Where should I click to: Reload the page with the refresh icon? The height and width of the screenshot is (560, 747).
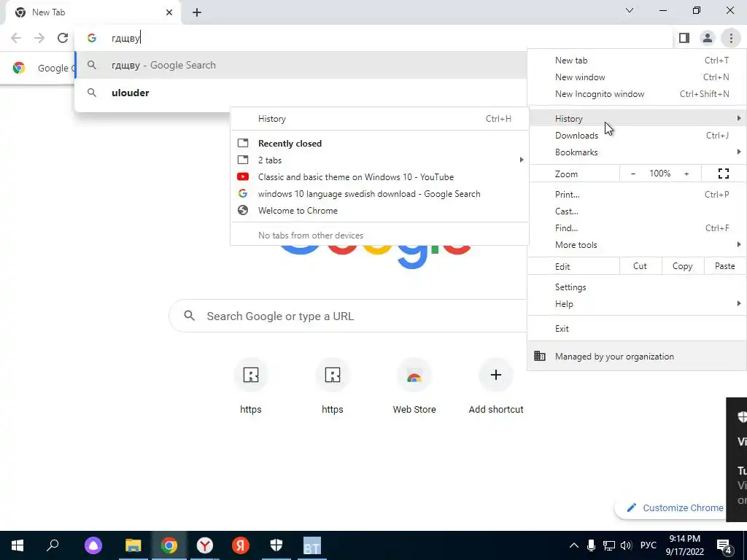tap(63, 38)
